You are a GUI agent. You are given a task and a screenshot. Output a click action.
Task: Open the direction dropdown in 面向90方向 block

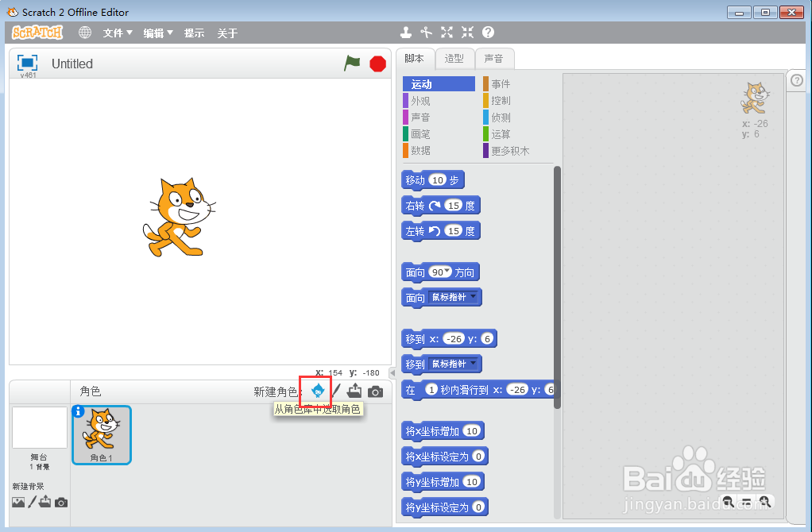tap(446, 272)
